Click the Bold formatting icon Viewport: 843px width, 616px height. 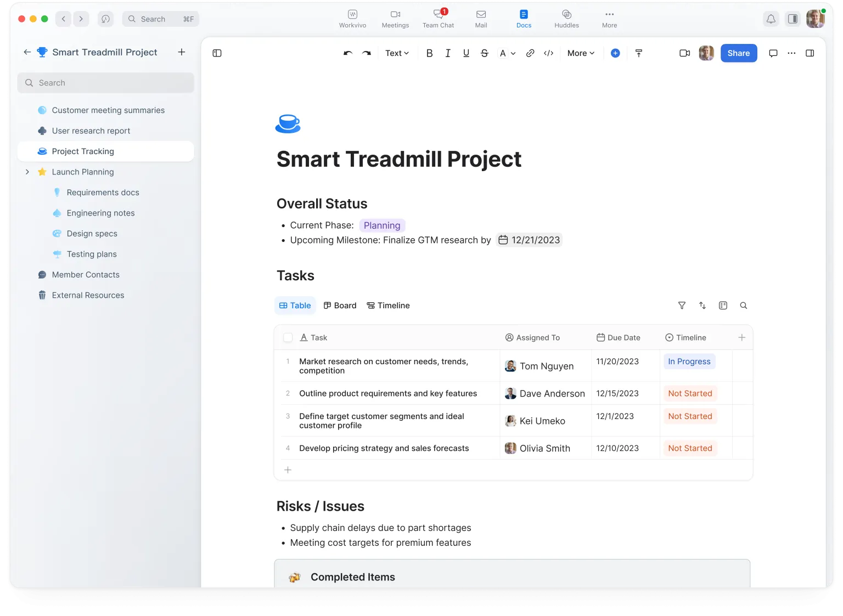click(x=429, y=53)
